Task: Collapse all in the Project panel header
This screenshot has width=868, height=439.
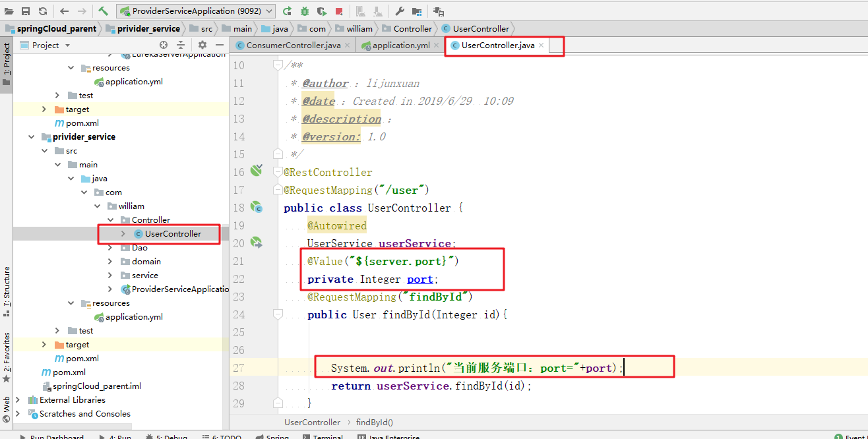Action: click(x=181, y=45)
